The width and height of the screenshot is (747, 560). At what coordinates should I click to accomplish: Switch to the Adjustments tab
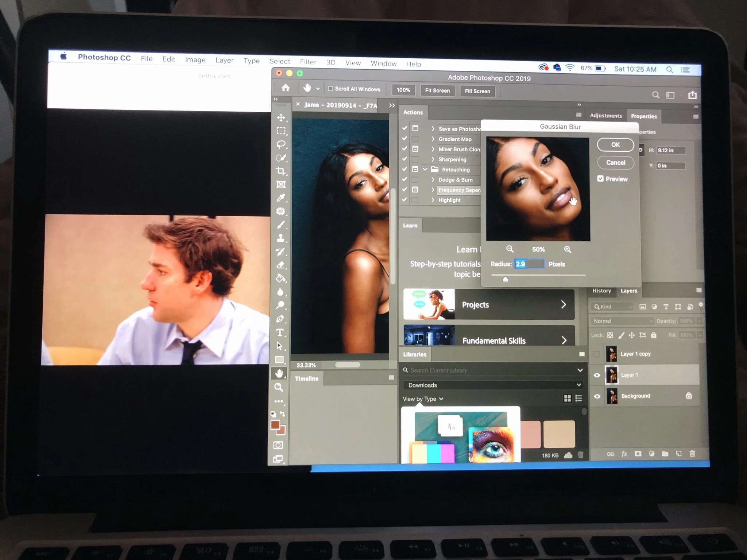pyautogui.click(x=606, y=116)
